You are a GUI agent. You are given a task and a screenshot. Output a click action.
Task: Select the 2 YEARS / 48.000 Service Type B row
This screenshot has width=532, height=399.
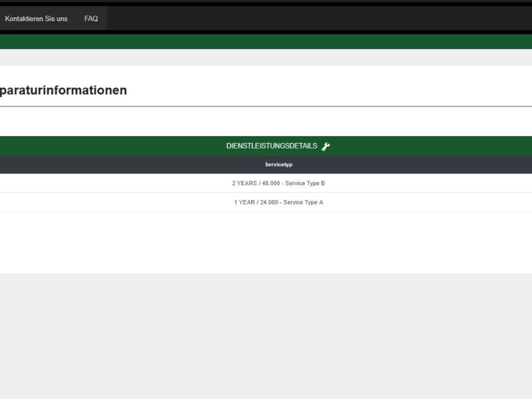pos(278,183)
